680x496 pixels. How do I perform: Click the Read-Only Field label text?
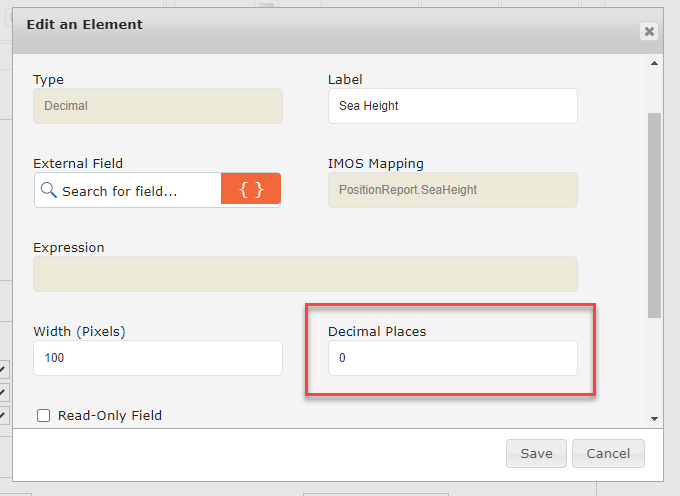(110, 415)
